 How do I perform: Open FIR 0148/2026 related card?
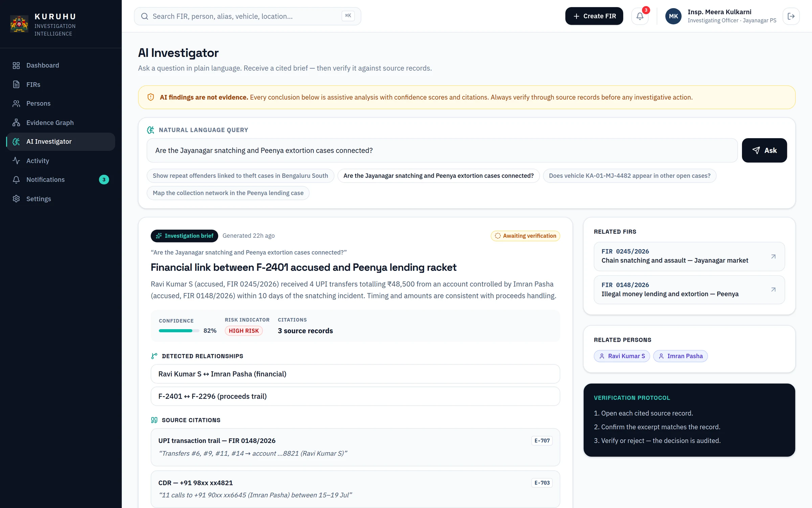click(689, 290)
